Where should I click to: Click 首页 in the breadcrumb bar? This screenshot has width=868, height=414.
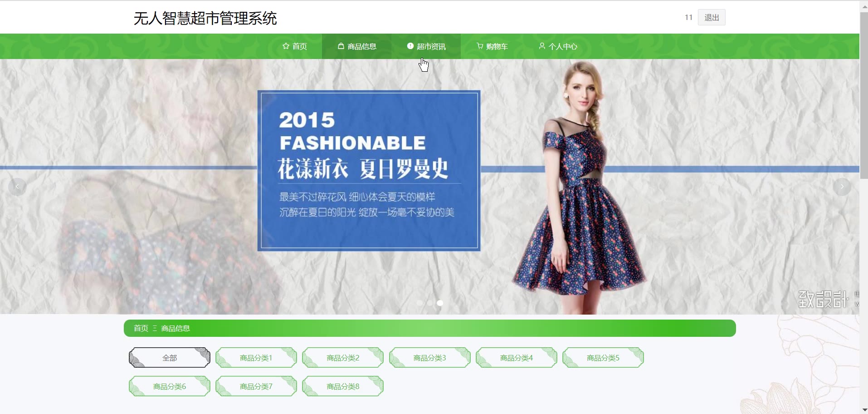click(141, 328)
